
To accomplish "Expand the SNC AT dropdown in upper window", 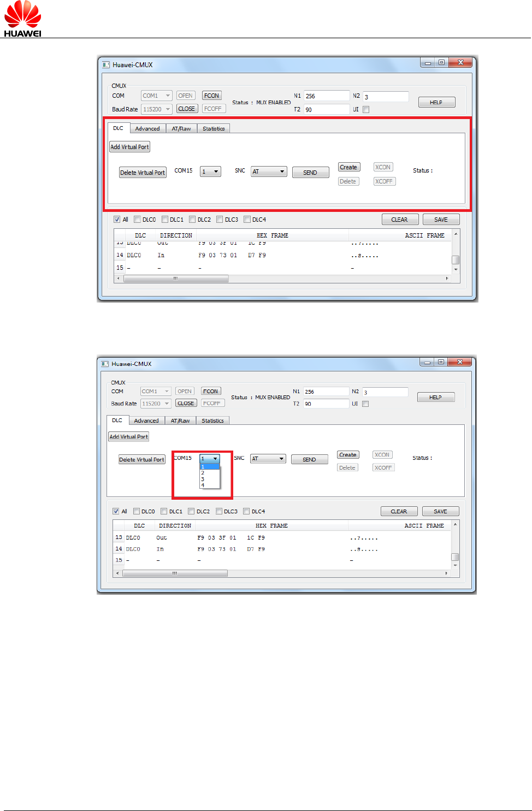I will point(269,171).
